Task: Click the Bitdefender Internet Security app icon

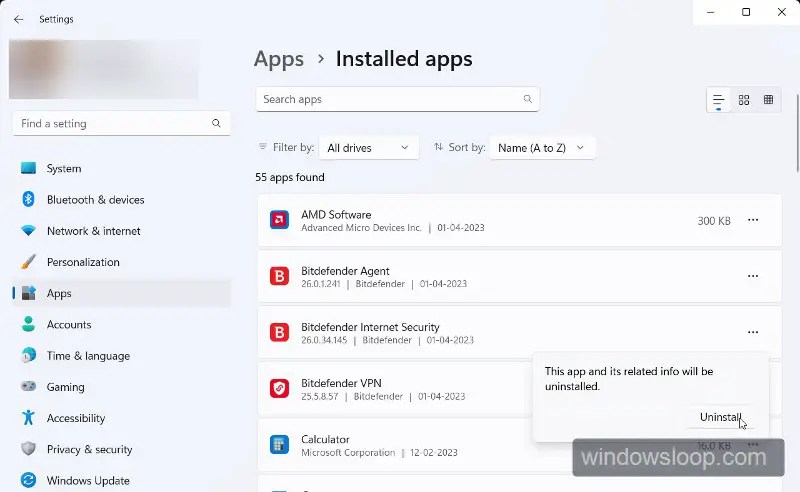Action: [279, 332]
